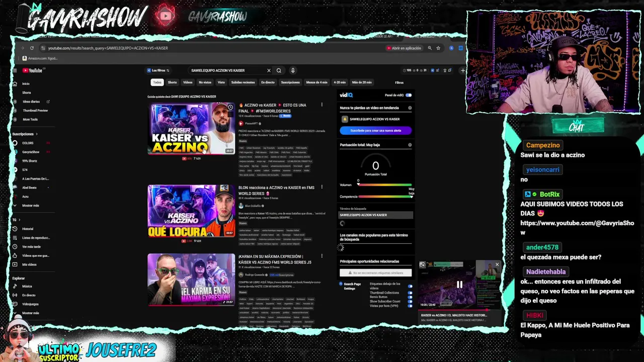This screenshot has height=362, width=644.
Task: Select the No vistos filter chip
Action: (x=205, y=82)
